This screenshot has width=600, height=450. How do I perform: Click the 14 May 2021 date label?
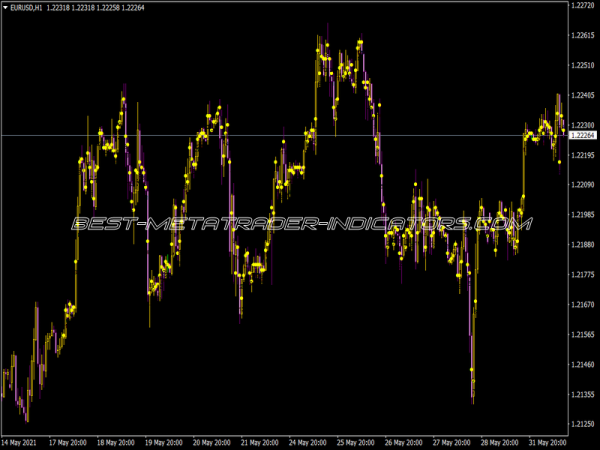click(22, 441)
